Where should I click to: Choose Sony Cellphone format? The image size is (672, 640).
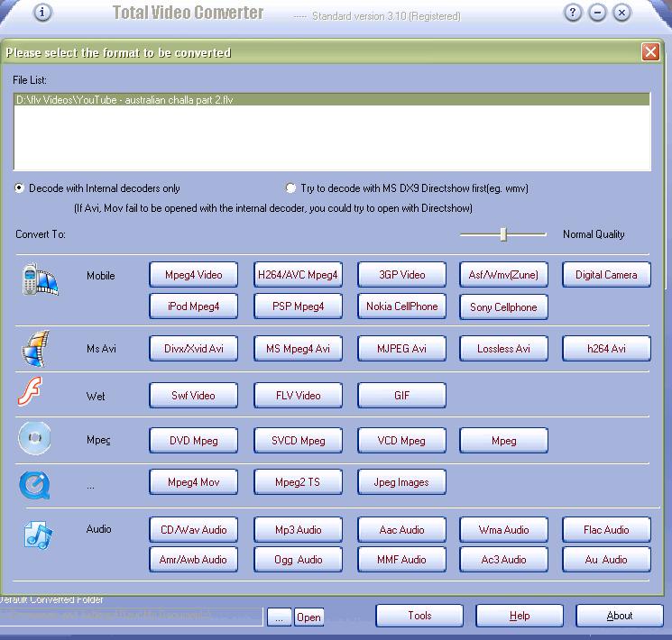tap(503, 307)
